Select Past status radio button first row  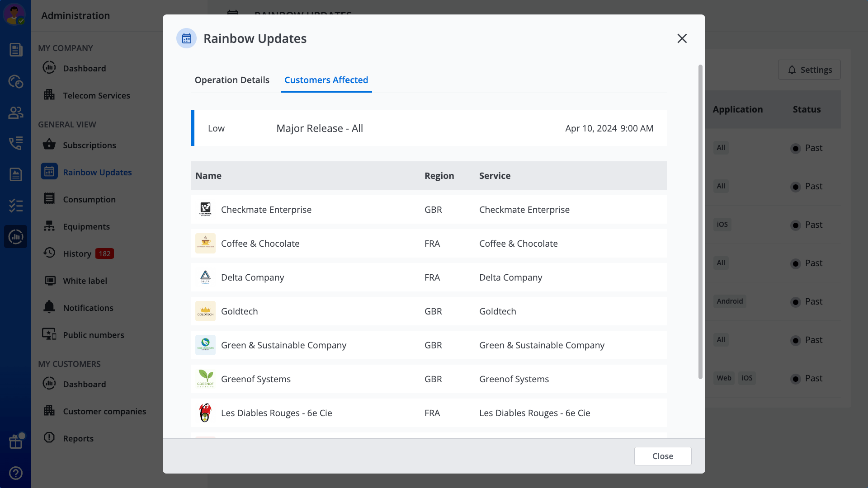point(796,148)
